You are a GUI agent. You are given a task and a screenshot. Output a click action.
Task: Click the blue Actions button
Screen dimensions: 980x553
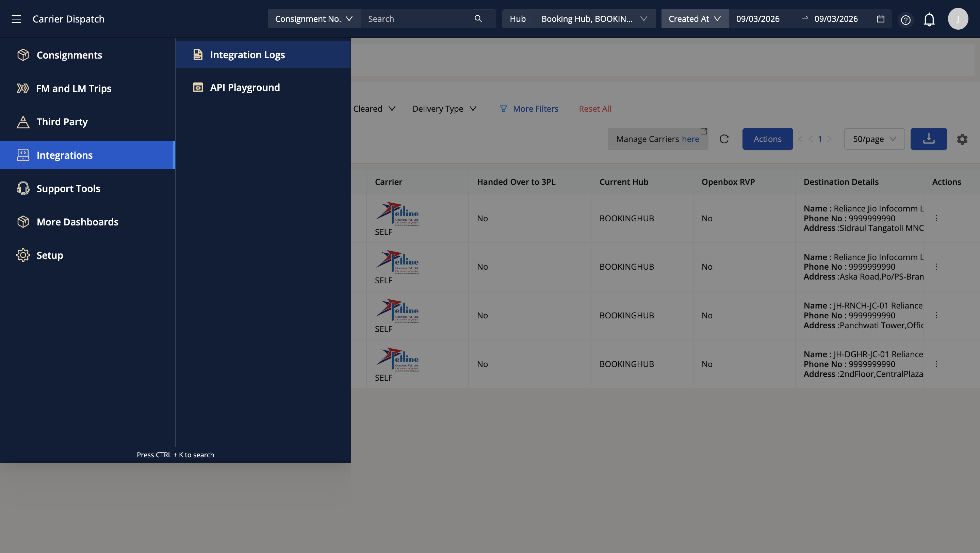click(x=767, y=139)
